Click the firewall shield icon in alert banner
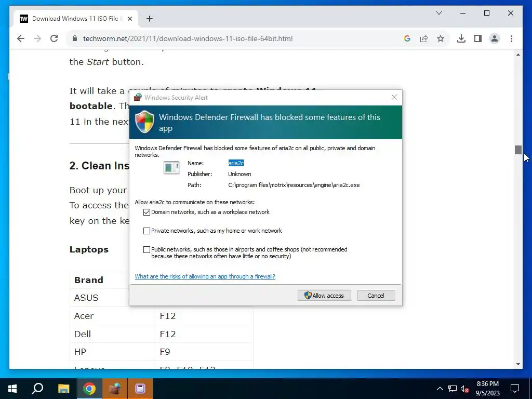Image resolution: width=532 pixels, height=399 pixels. coord(144,122)
